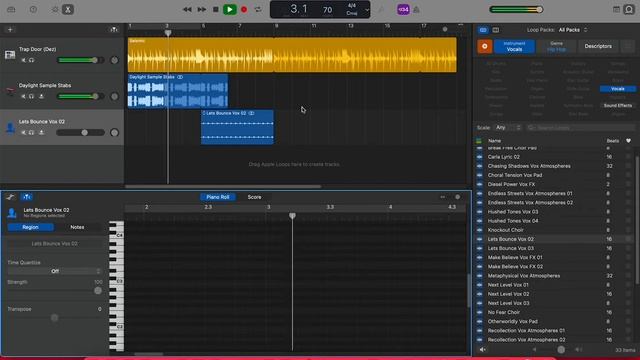Solo the Daylight Sample Stabs track

tap(31, 96)
